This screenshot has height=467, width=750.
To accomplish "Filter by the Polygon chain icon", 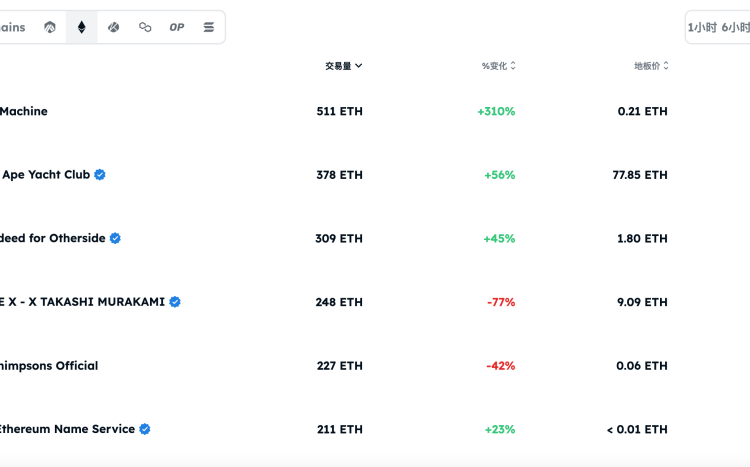I will (145, 27).
